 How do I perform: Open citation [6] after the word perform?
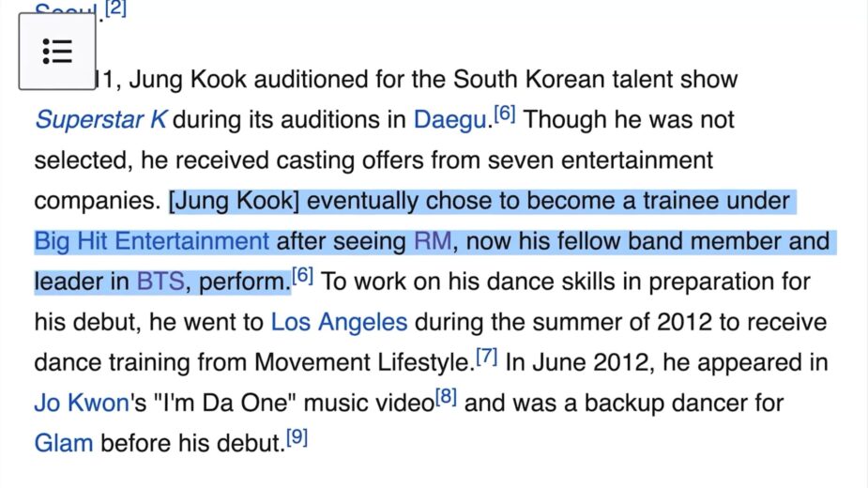pyautogui.click(x=302, y=277)
